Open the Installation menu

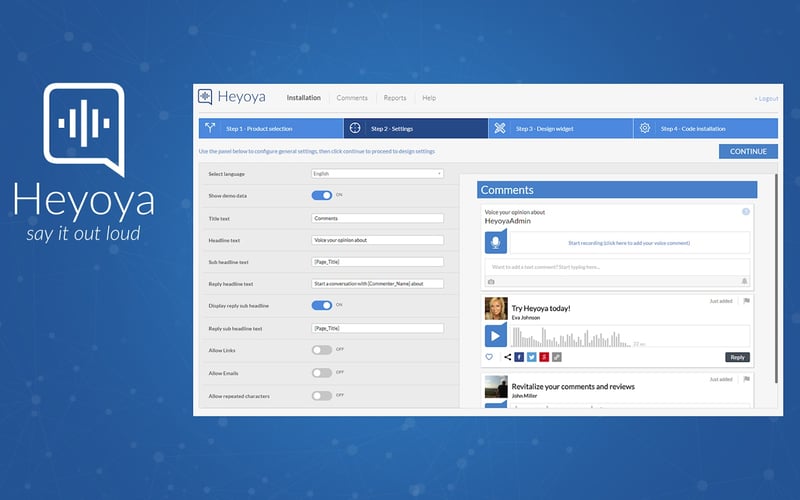[304, 97]
